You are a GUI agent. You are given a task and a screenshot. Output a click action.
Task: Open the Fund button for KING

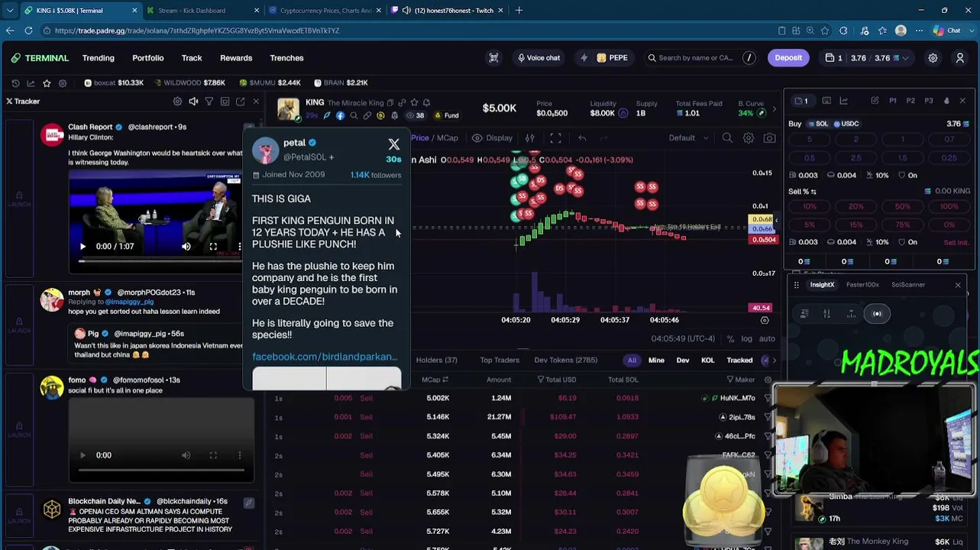447,115
